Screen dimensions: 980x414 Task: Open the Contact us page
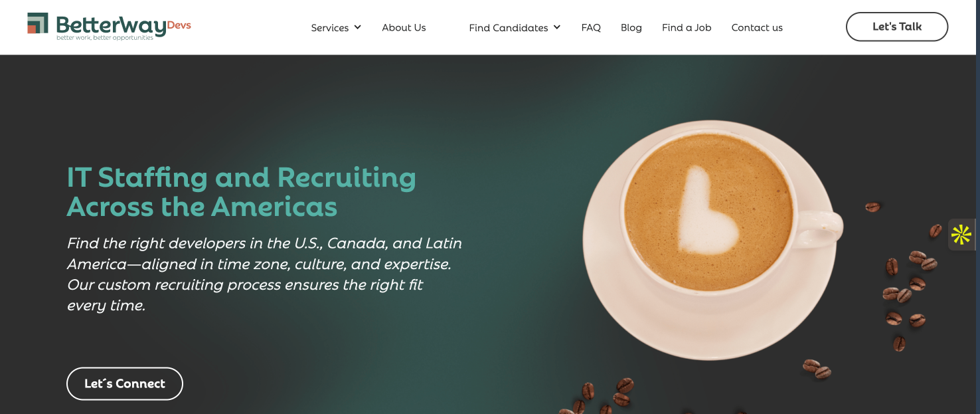click(x=757, y=28)
